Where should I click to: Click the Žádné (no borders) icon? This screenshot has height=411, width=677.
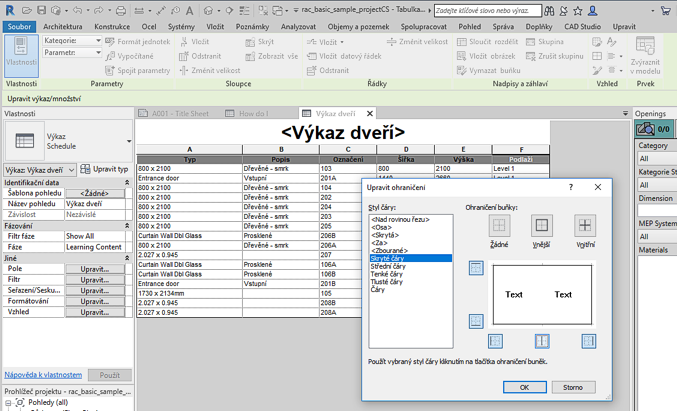499,225
